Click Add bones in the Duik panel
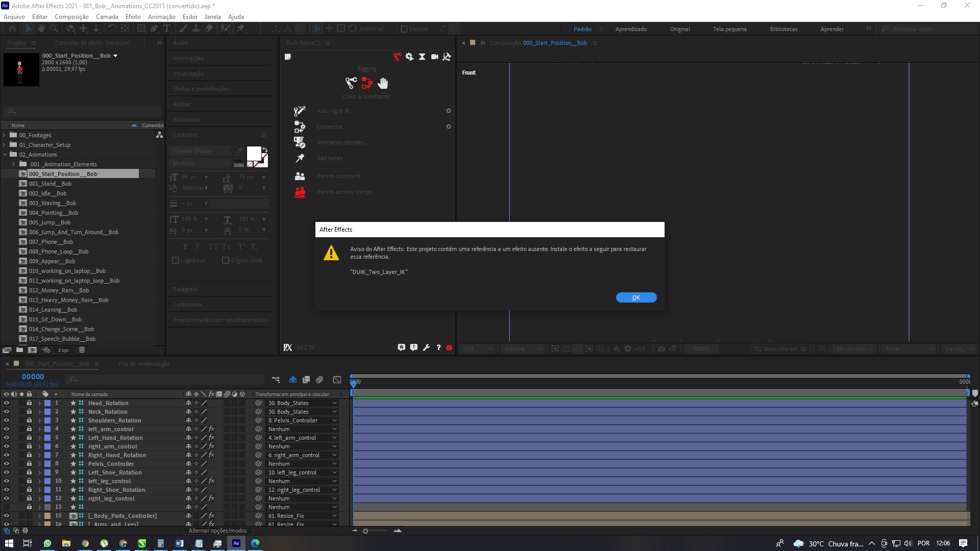The image size is (980, 551). tap(330, 158)
